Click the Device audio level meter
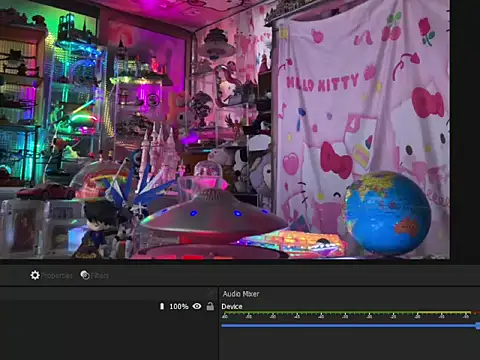Image resolution: width=480 pixels, height=360 pixels. coord(351,315)
